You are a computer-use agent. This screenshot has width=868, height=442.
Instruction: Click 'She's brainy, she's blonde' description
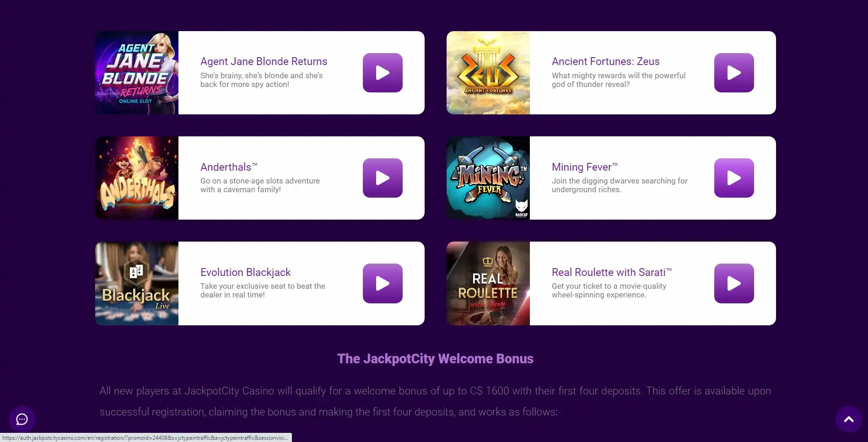tap(261, 80)
